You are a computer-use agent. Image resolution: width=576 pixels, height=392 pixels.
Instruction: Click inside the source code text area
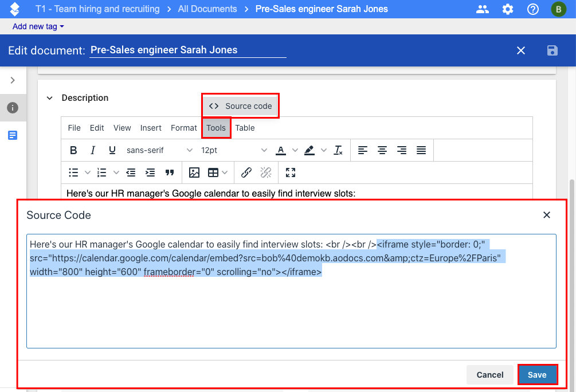[291, 291]
